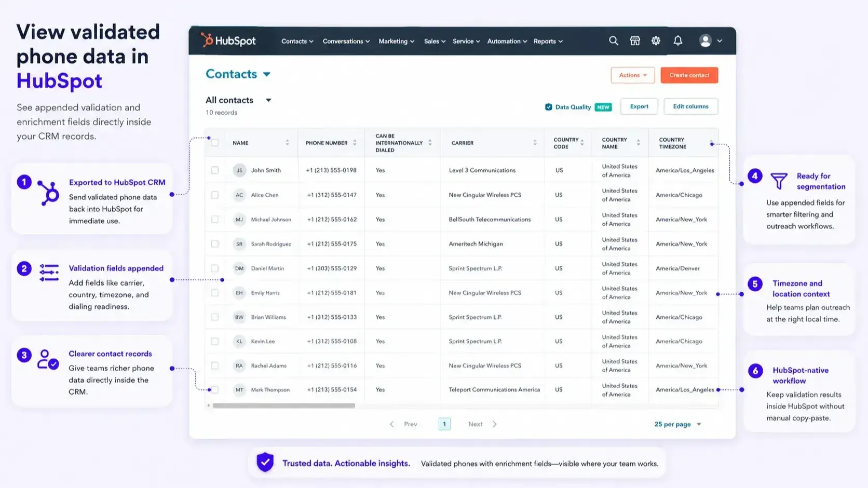The image size is (868, 488).
Task: Open the Contacts nav menu
Action: tap(297, 41)
